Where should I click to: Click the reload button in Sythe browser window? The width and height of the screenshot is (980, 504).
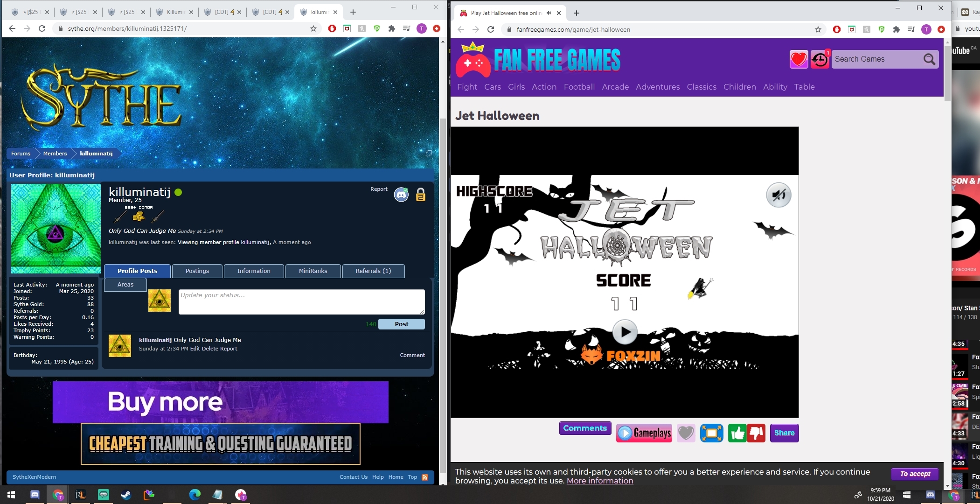(x=42, y=28)
